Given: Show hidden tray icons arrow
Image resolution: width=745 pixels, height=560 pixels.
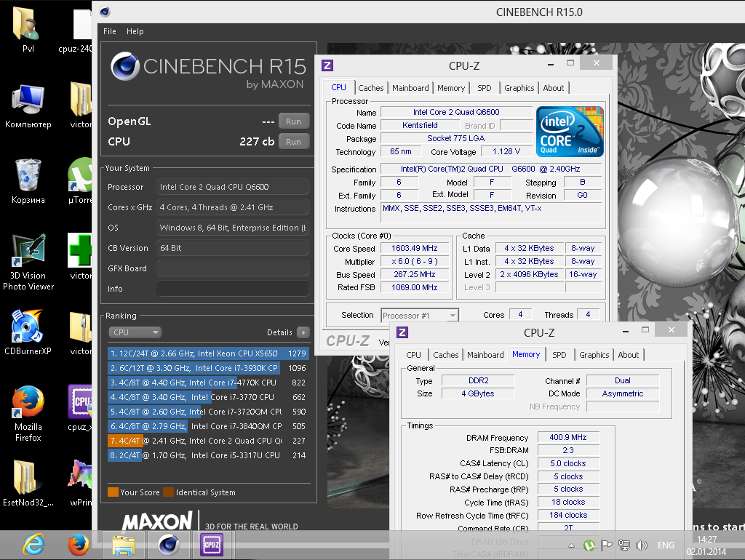Looking at the screenshot, I should coord(572,545).
